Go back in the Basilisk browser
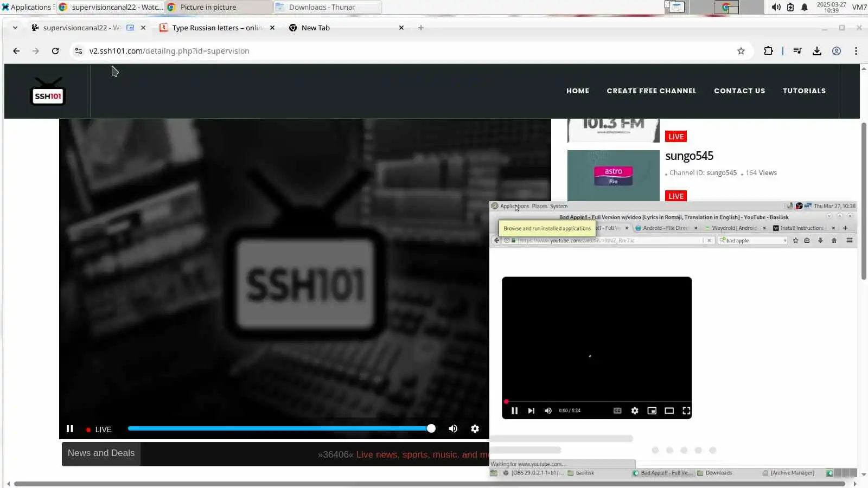The image size is (868, 488). point(496,240)
